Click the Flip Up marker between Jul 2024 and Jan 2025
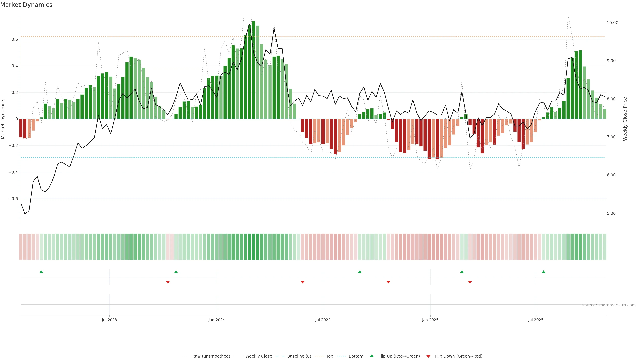 pos(360,272)
